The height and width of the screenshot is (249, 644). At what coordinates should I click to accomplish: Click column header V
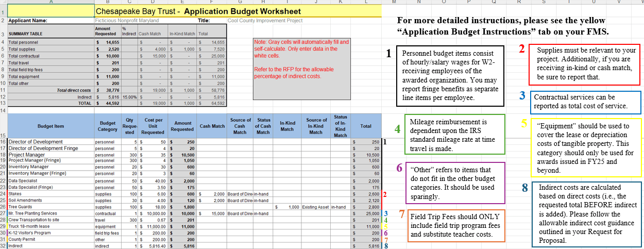pyautogui.click(x=619, y=3)
